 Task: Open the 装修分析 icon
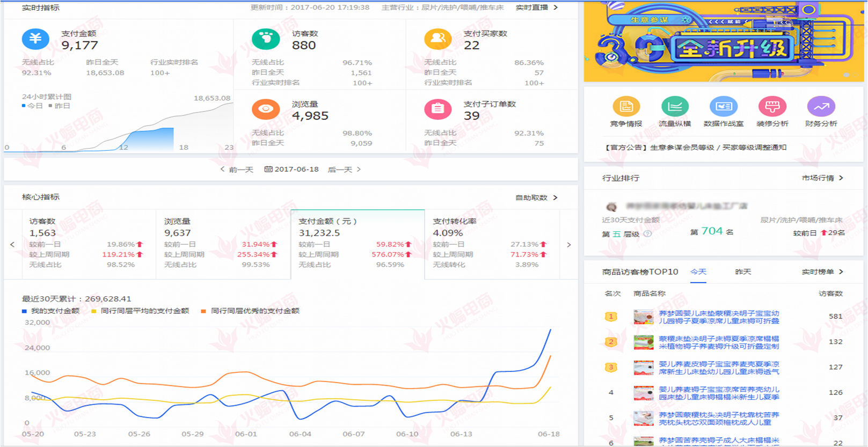pyautogui.click(x=772, y=107)
